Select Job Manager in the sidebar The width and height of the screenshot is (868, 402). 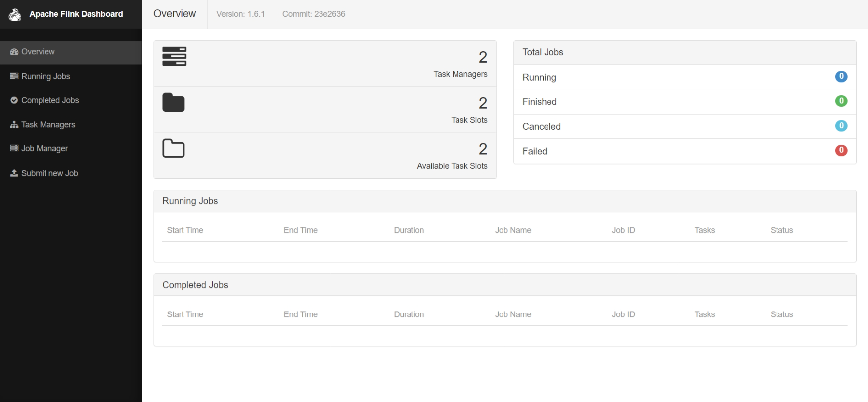[x=45, y=149]
